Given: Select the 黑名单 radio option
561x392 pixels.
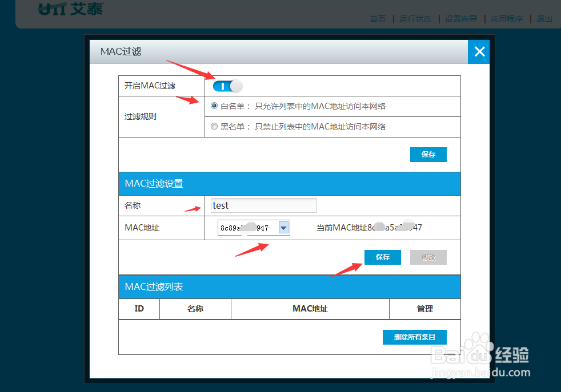Looking at the screenshot, I should coord(214,126).
